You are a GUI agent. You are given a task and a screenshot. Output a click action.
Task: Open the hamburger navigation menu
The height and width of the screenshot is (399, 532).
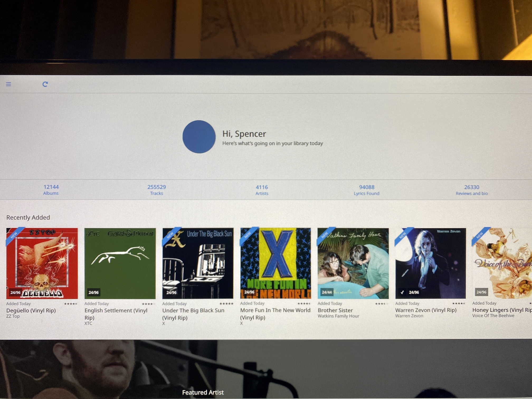pyautogui.click(x=8, y=84)
